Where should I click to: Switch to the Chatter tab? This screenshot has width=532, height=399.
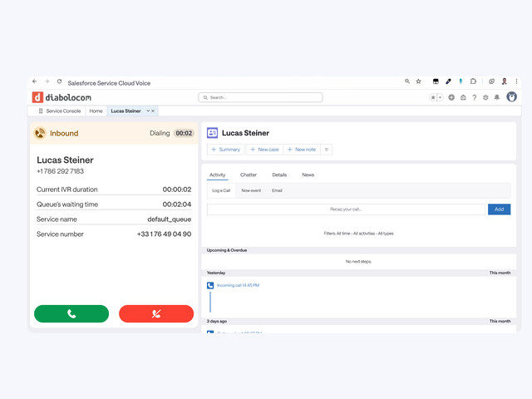coord(249,175)
